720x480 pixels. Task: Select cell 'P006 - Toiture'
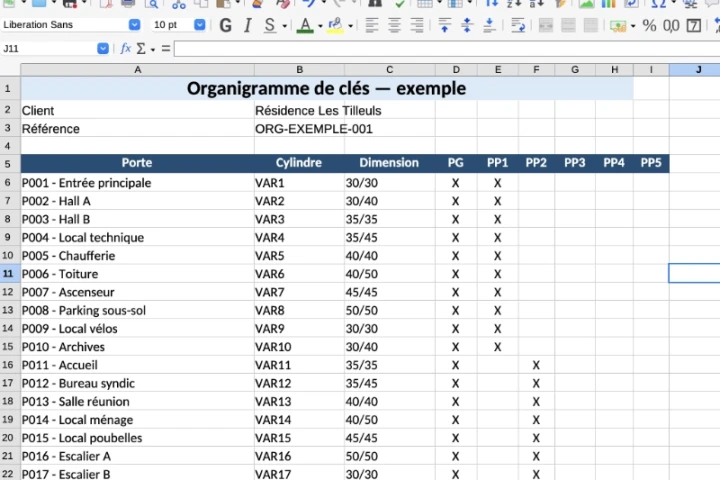point(137,274)
